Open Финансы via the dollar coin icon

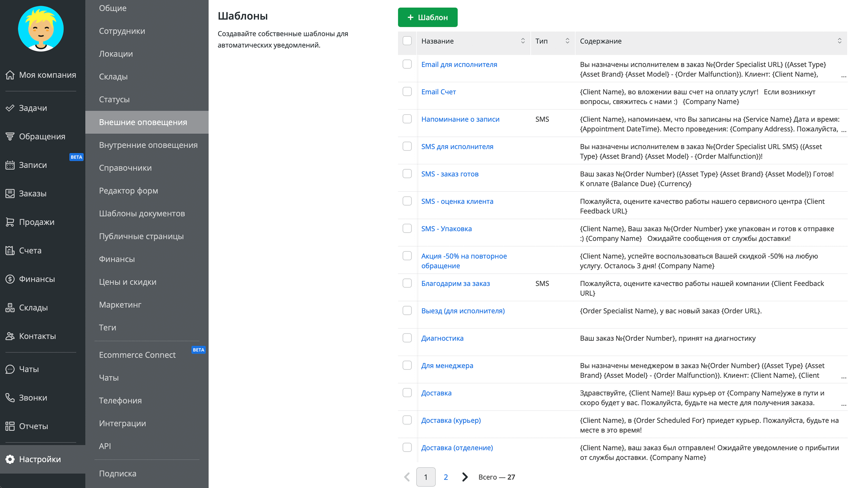10,279
